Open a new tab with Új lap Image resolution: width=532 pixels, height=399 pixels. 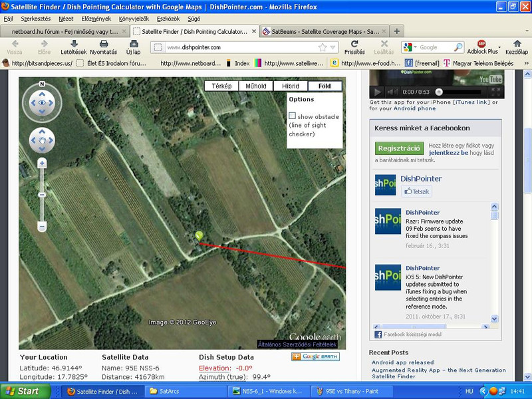[134, 47]
